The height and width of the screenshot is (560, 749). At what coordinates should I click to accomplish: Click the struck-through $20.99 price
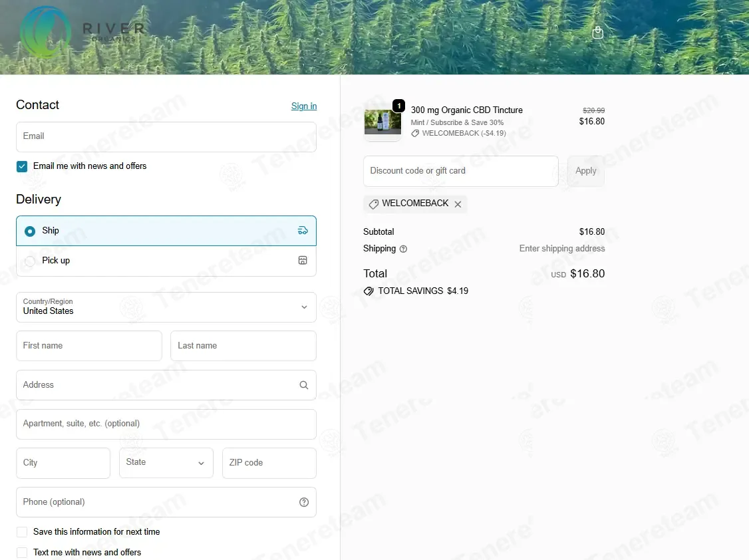point(594,110)
